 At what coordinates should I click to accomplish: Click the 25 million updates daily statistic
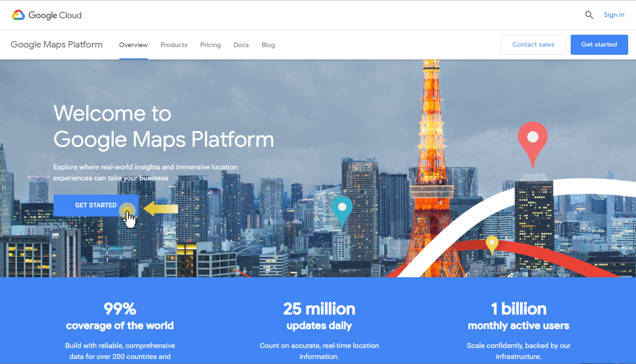pyautogui.click(x=319, y=309)
